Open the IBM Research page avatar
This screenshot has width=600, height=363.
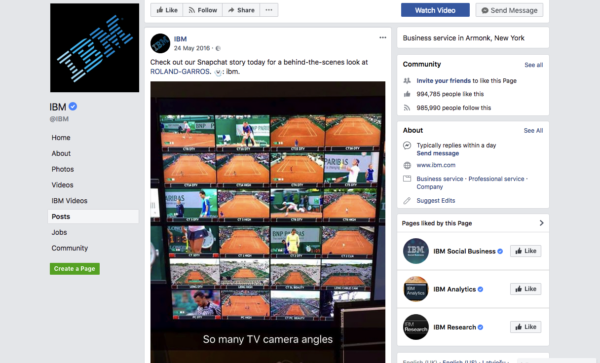416,327
